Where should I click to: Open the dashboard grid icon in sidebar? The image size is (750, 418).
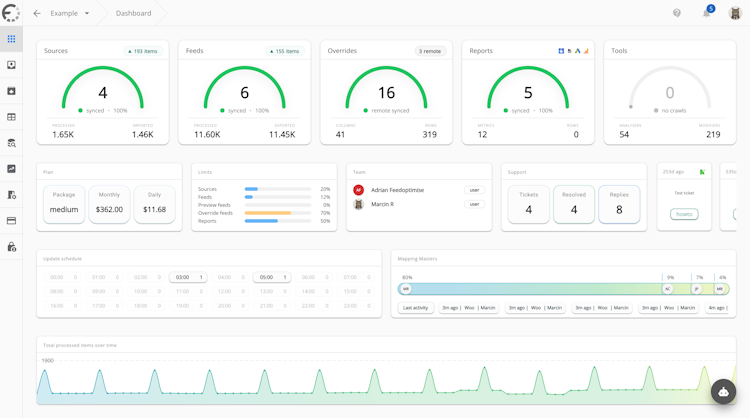point(11,39)
